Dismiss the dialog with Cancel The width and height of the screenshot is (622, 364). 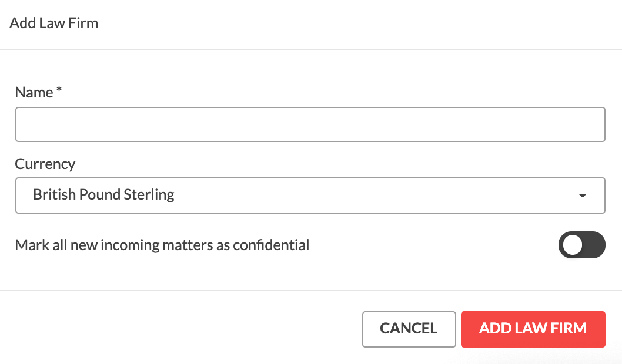coord(409,329)
